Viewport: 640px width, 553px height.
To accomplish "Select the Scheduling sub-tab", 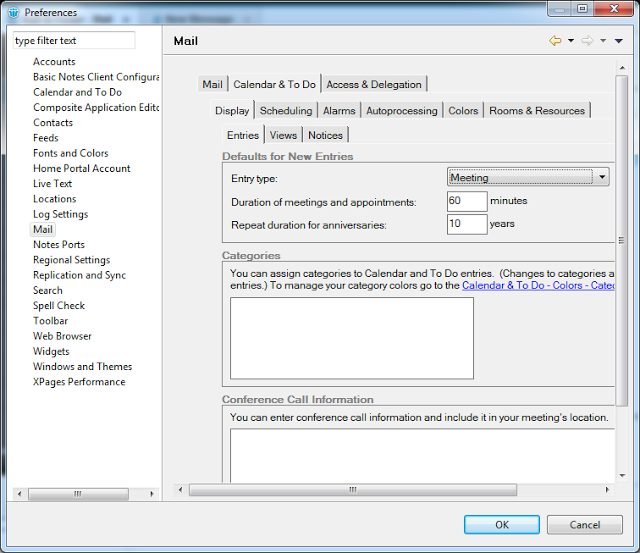I will [286, 111].
